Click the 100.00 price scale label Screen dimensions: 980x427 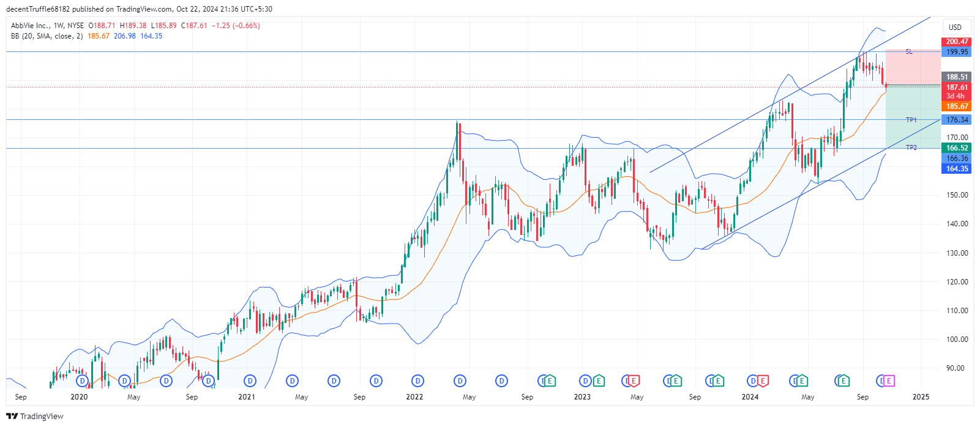point(957,340)
